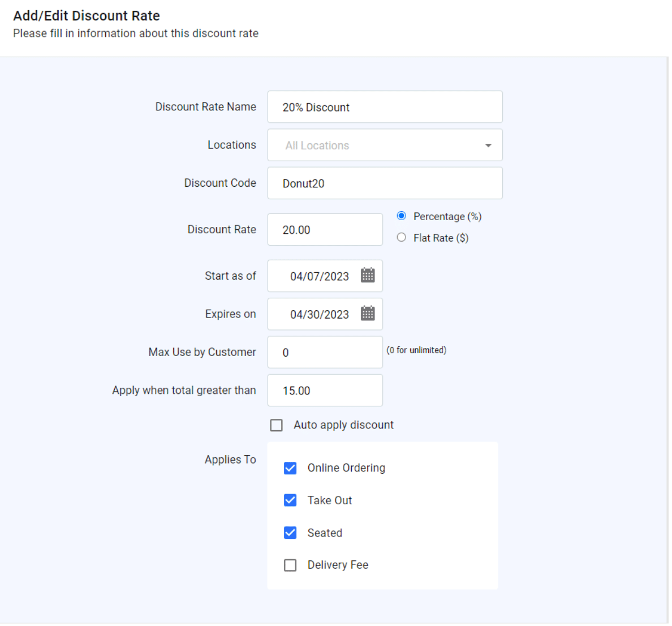Screen dimensions: 672x626
Task: Click the Apply when total greater than label
Action: [184, 391]
